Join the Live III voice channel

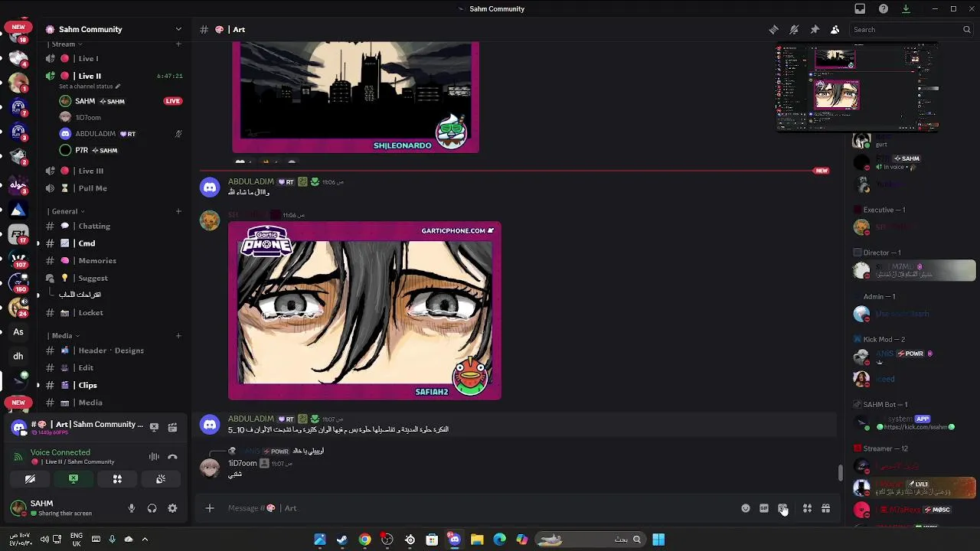pos(115,171)
